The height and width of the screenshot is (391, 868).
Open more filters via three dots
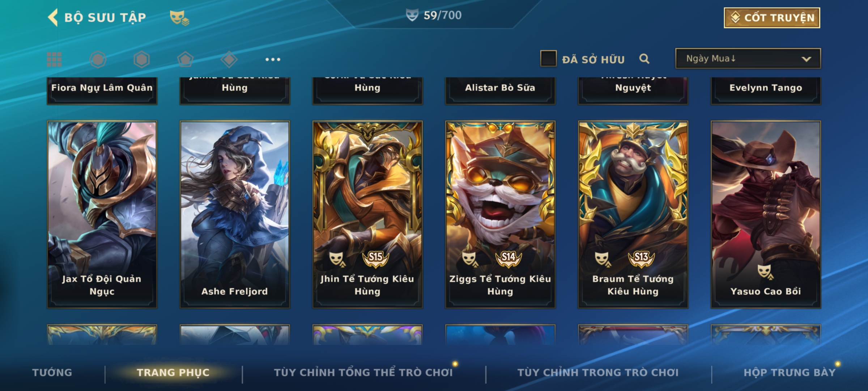(273, 59)
